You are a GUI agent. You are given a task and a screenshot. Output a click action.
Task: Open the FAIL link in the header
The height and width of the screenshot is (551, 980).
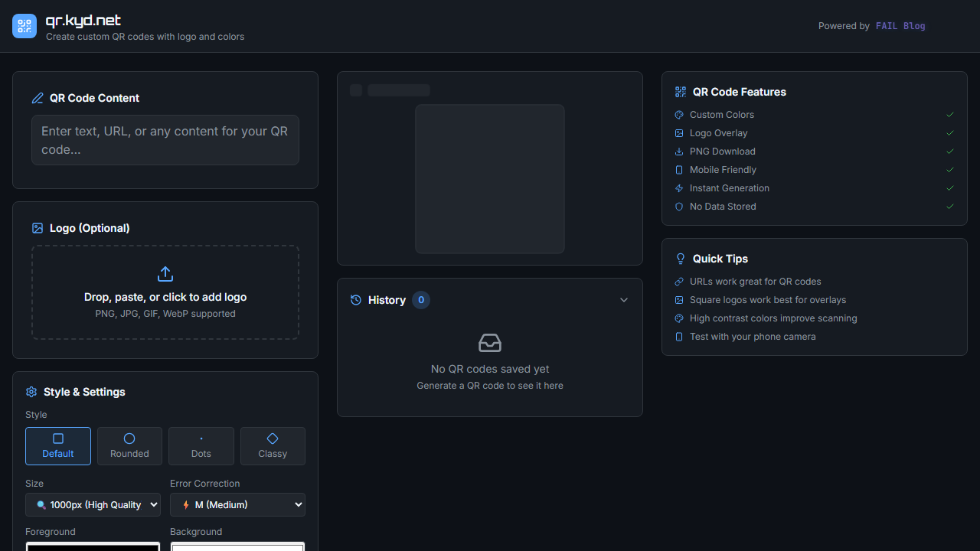(x=886, y=25)
